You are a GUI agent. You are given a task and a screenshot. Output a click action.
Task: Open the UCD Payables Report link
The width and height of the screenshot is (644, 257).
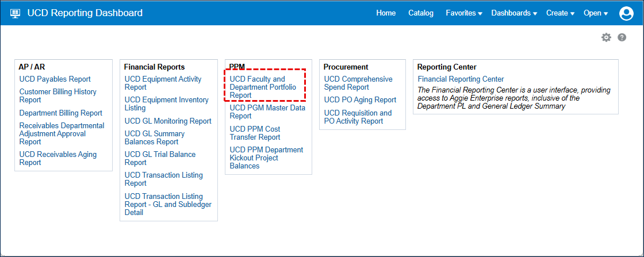click(55, 79)
